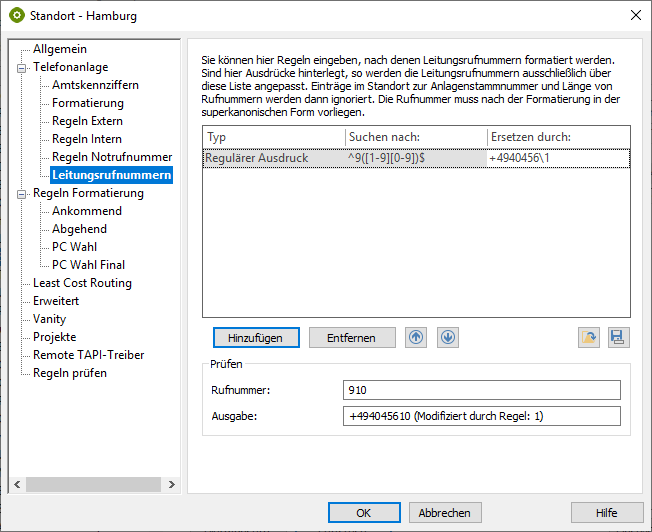Confirm the dialog with OK
Viewport: 652px width, 532px height.
tap(364, 512)
